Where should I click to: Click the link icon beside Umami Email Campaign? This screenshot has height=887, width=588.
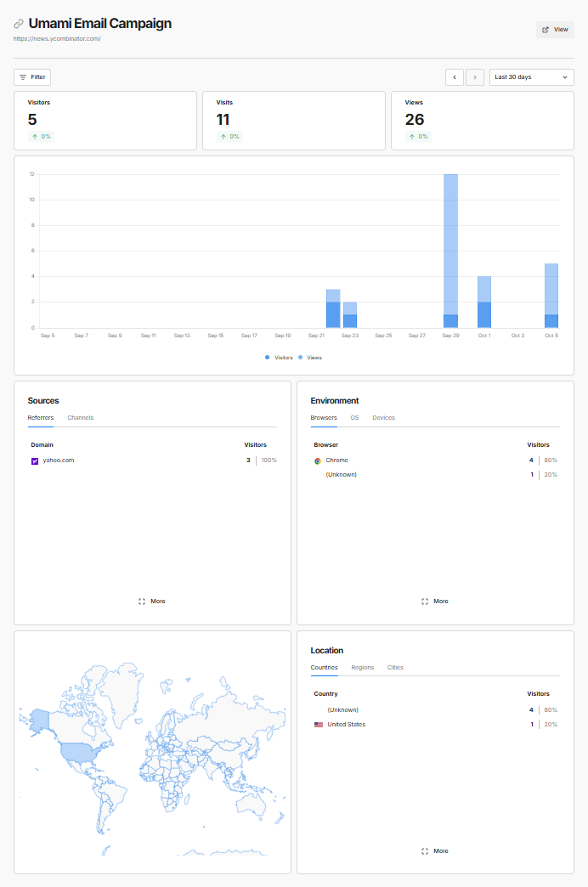19,24
